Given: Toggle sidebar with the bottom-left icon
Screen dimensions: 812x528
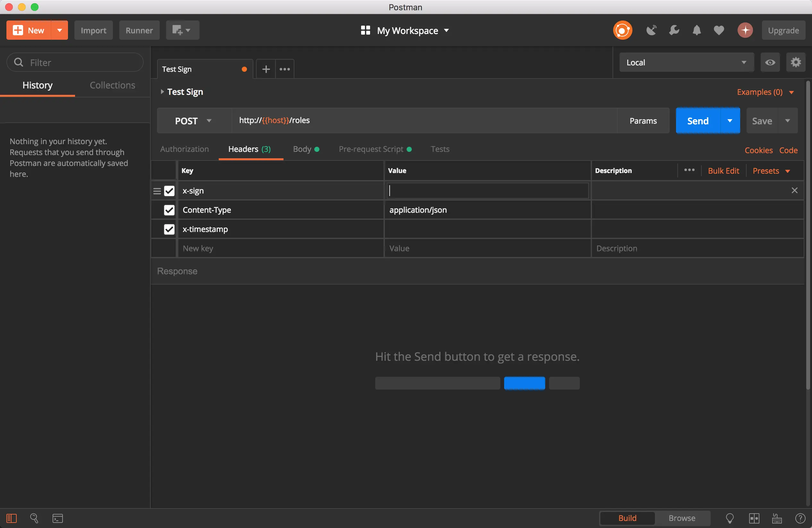Looking at the screenshot, I should pyautogui.click(x=12, y=518).
